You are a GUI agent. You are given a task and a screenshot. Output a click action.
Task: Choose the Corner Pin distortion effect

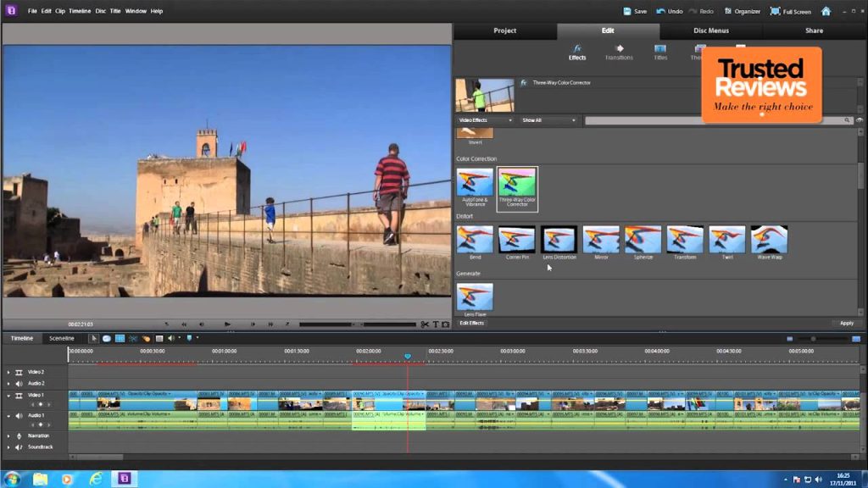(517, 239)
